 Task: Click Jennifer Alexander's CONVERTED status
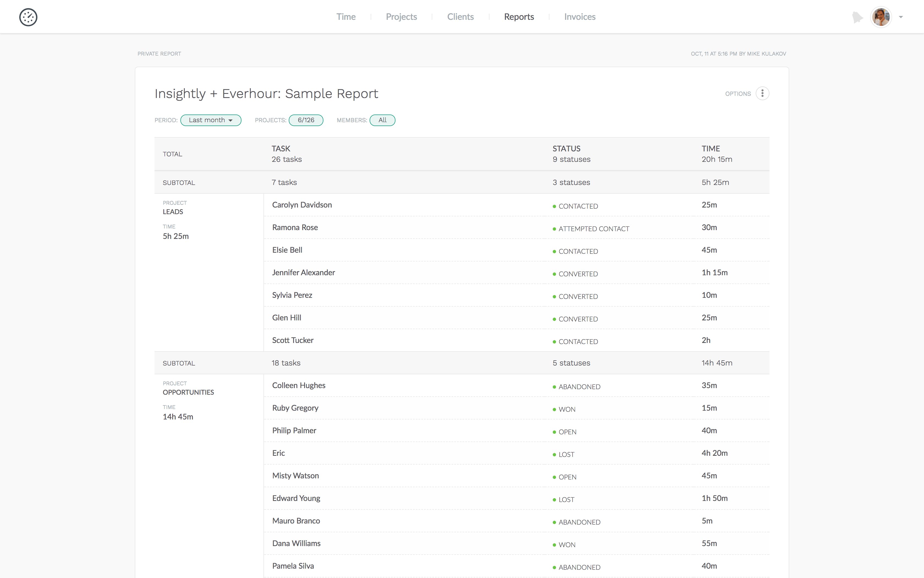click(575, 274)
